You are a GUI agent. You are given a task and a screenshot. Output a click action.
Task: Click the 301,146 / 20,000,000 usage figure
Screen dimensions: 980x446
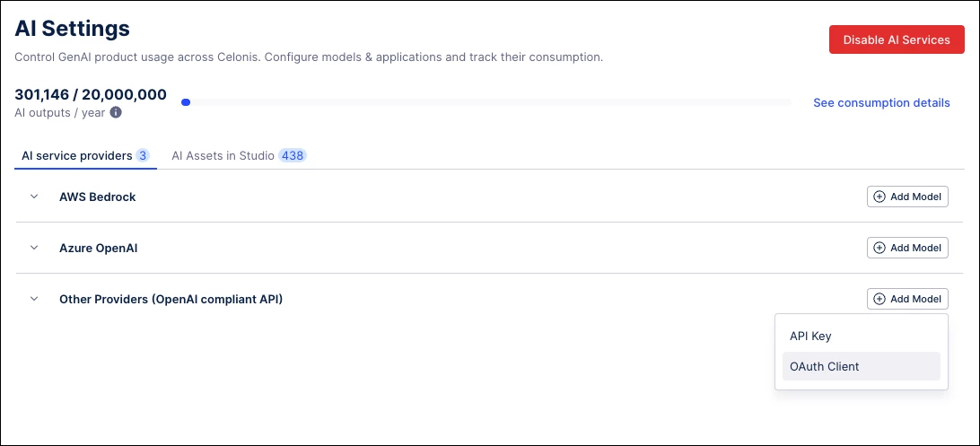click(91, 94)
